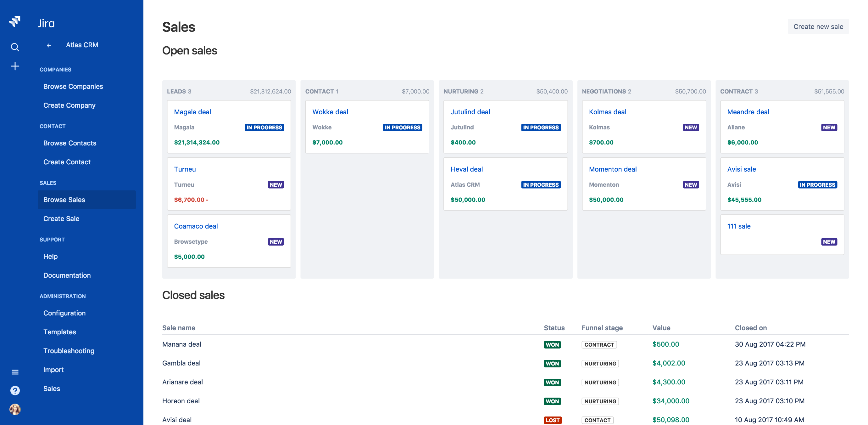The image size is (868, 425).
Task: Click the Create new sale button
Action: click(x=818, y=26)
